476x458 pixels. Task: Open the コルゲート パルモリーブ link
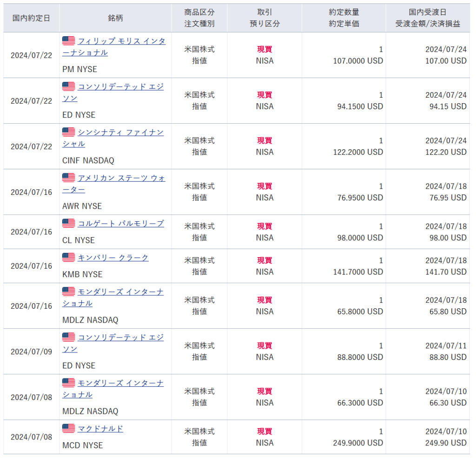[x=120, y=224]
